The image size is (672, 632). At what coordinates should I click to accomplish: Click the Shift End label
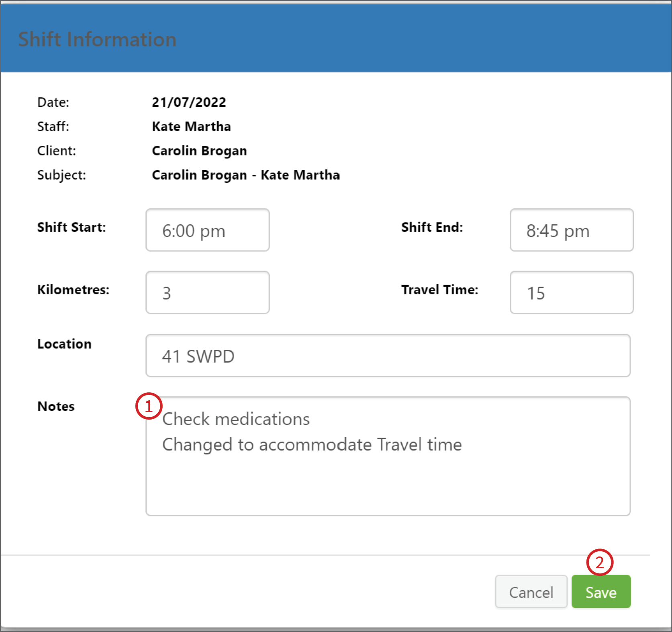pos(432,227)
